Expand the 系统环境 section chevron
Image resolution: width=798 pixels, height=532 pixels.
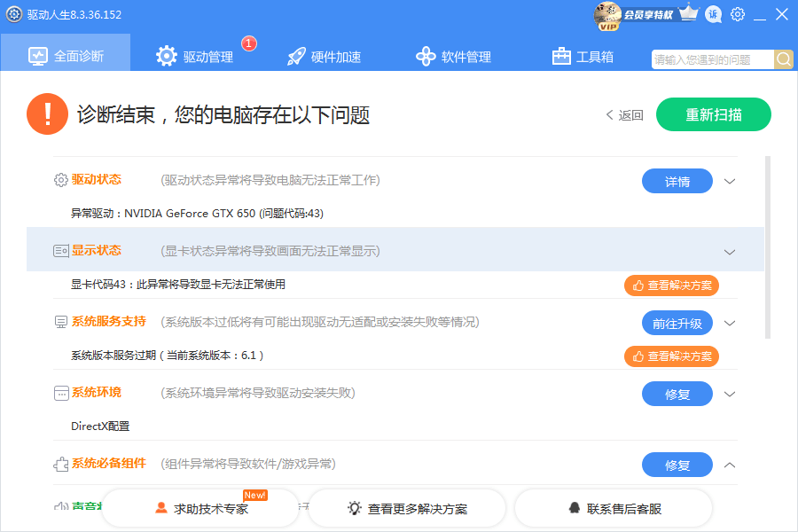point(730,394)
